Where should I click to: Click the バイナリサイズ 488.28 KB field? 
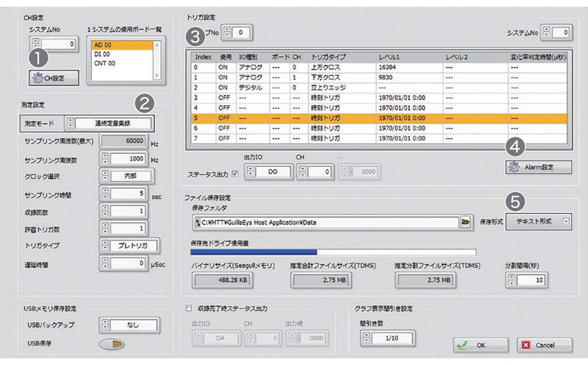pyautogui.click(x=222, y=280)
